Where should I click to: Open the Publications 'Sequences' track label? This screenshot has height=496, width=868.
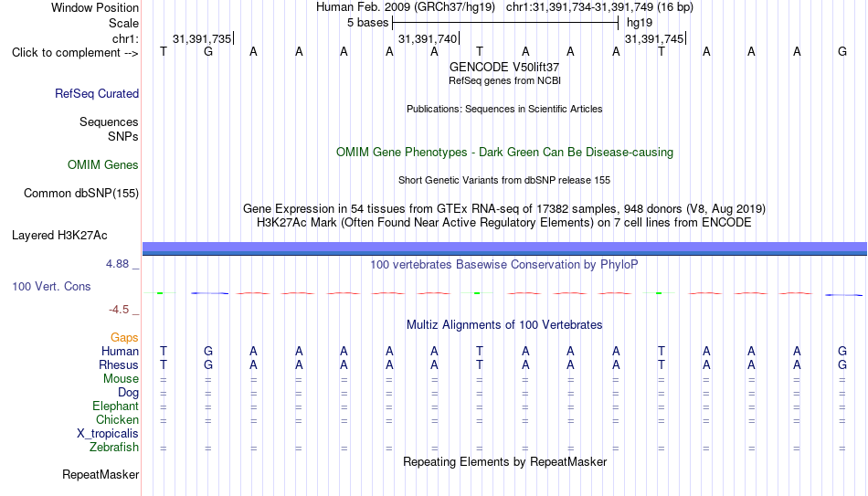(109, 121)
